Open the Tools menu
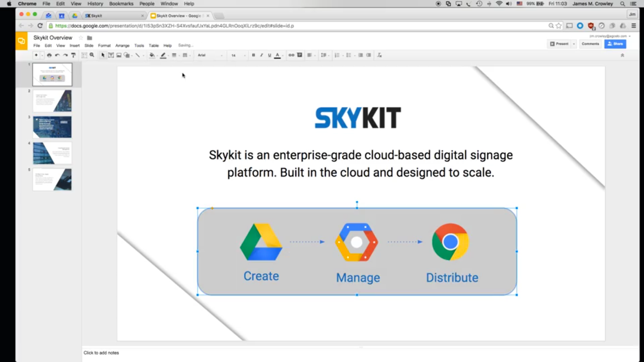Screen dimensions: 644x362 (139, 46)
